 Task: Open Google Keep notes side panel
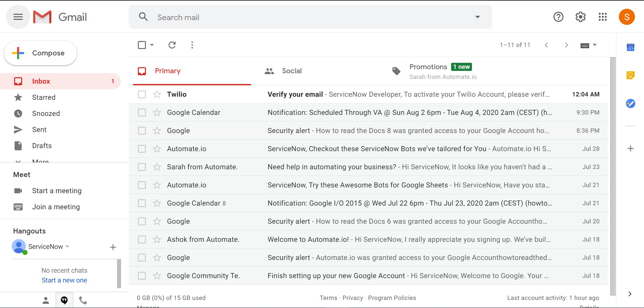pos(631,75)
